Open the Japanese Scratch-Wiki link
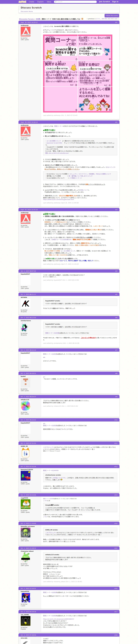This screenshot has width=138, height=644. coord(54,143)
